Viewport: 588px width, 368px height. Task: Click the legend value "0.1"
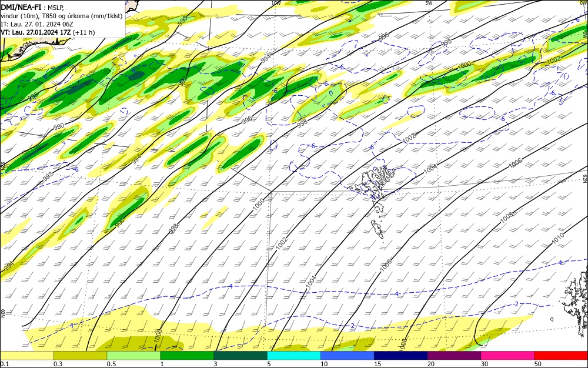coord(4,364)
